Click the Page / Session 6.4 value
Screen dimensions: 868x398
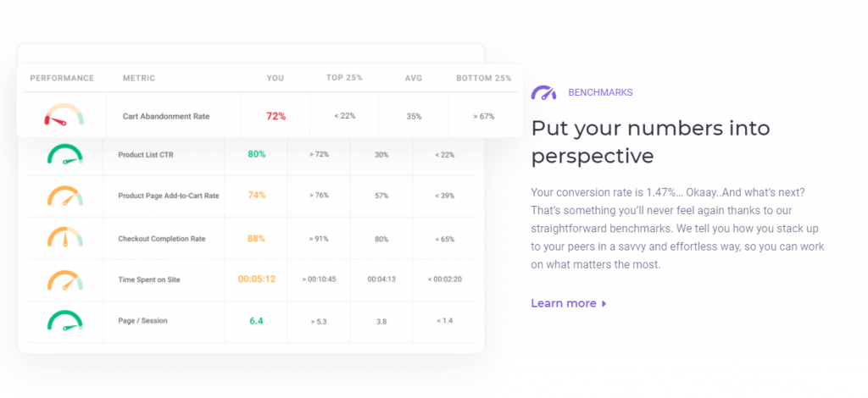[257, 321]
